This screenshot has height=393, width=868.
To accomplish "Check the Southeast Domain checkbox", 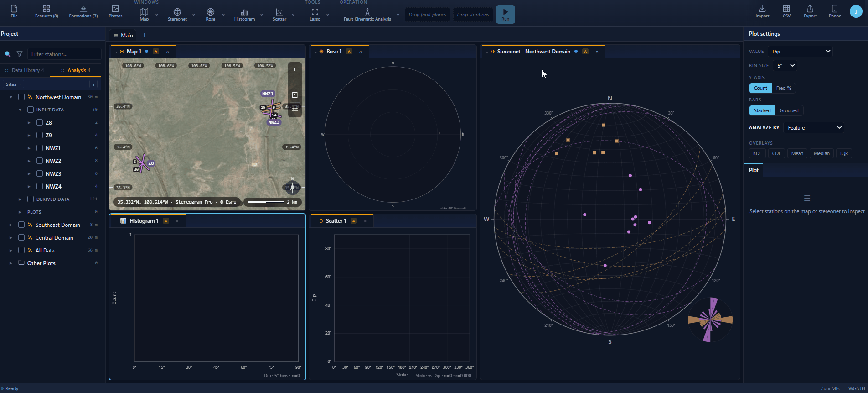I will tap(21, 225).
